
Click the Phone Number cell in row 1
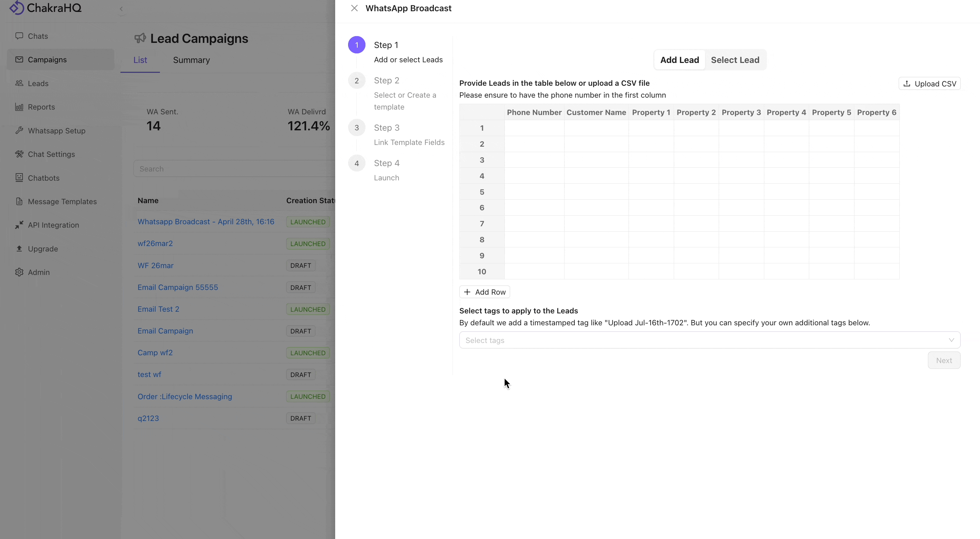(x=534, y=128)
